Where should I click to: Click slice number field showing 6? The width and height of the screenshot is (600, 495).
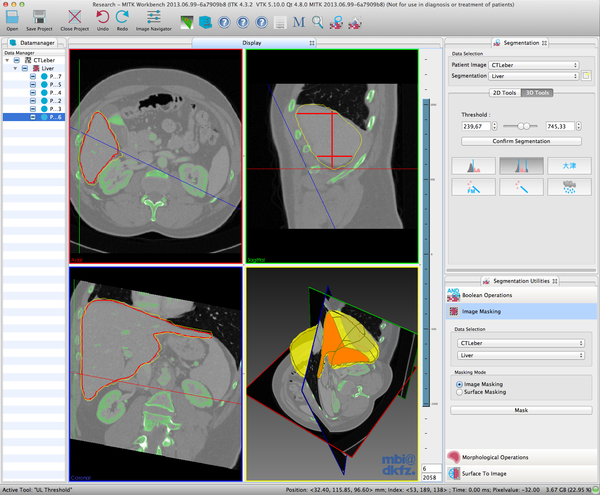[431, 468]
